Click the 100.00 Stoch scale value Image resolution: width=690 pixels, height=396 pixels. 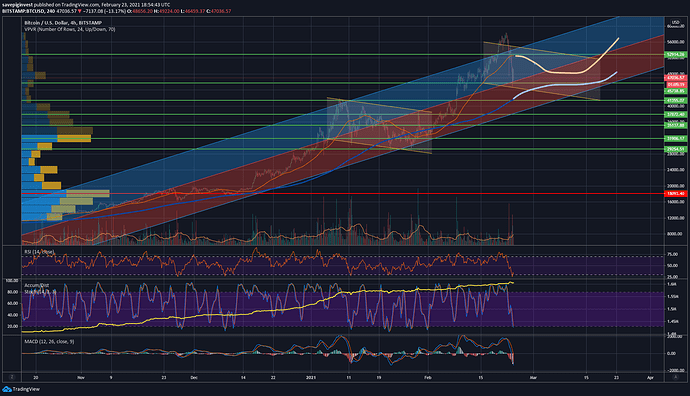pyautogui.click(x=12, y=280)
